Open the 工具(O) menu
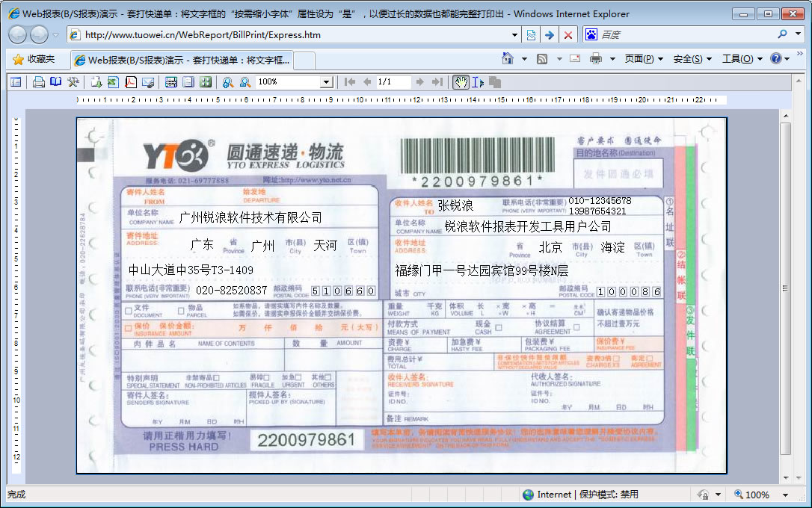Screen dimensions: 812x508 (742, 59)
